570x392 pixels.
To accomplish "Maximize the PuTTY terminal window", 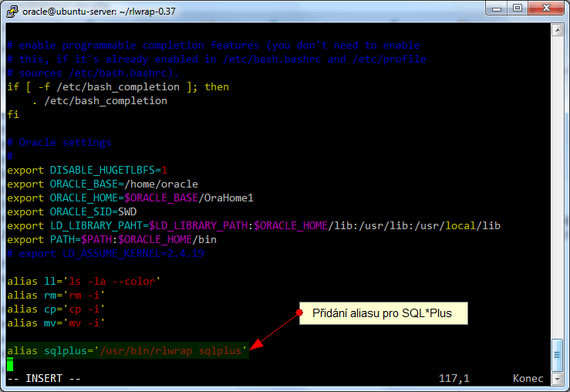I will (518, 8).
